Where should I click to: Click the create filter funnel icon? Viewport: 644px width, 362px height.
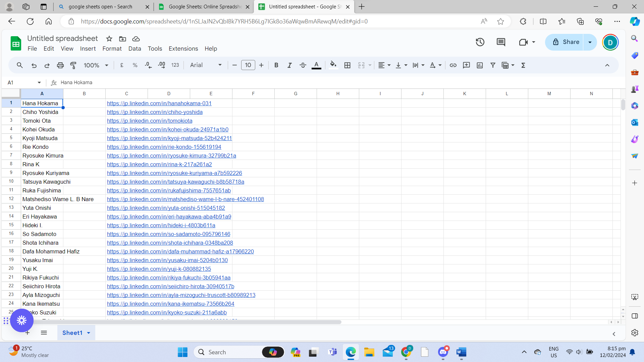(493, 65)
